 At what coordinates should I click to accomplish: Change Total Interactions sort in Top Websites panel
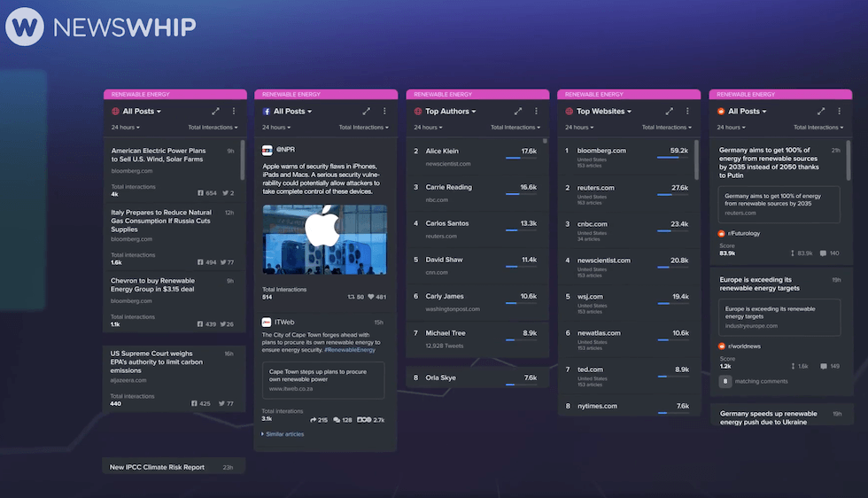point(666,128)
